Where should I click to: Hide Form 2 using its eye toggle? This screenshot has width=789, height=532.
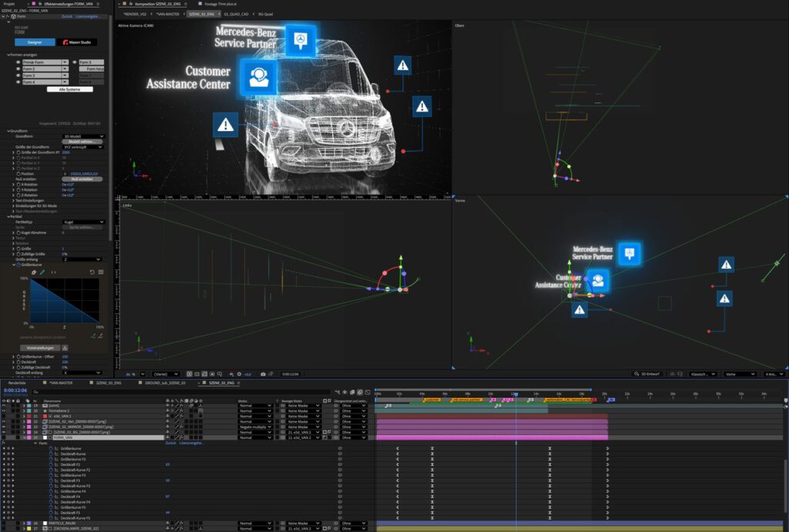(x=18, y=69)
